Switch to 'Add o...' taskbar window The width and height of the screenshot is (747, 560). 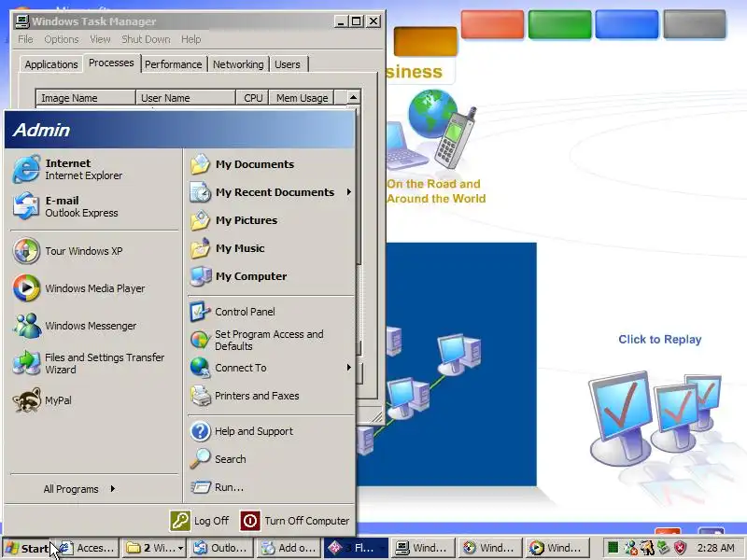click(289, 548)
